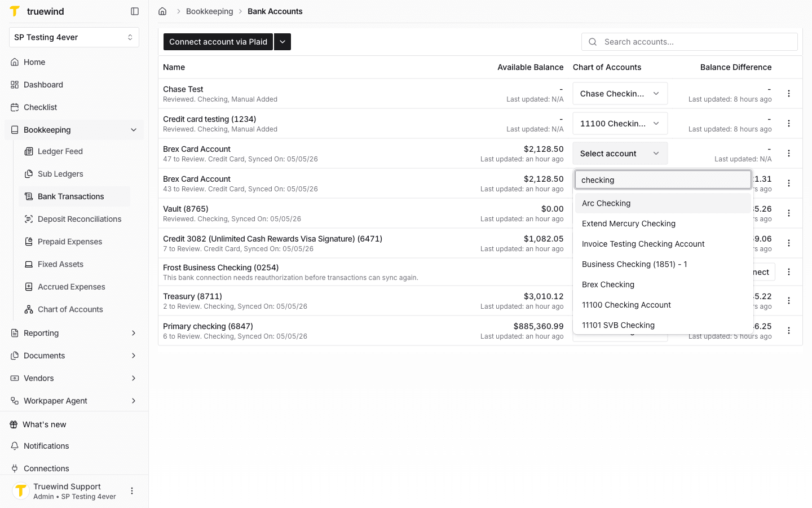Open Bank Transactions in sidebar
The image size is (812, 508).
(x=74, y=196)
